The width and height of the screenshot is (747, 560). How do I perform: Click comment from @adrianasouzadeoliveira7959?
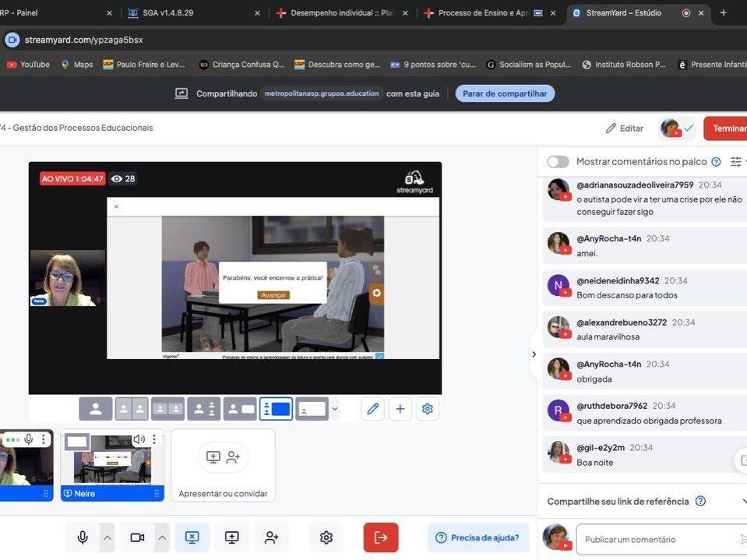click(x=646, y=198)
